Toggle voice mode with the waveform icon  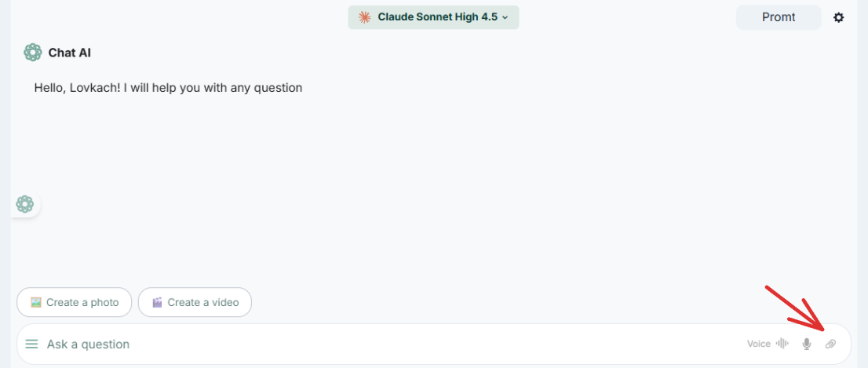pos(782,344)
